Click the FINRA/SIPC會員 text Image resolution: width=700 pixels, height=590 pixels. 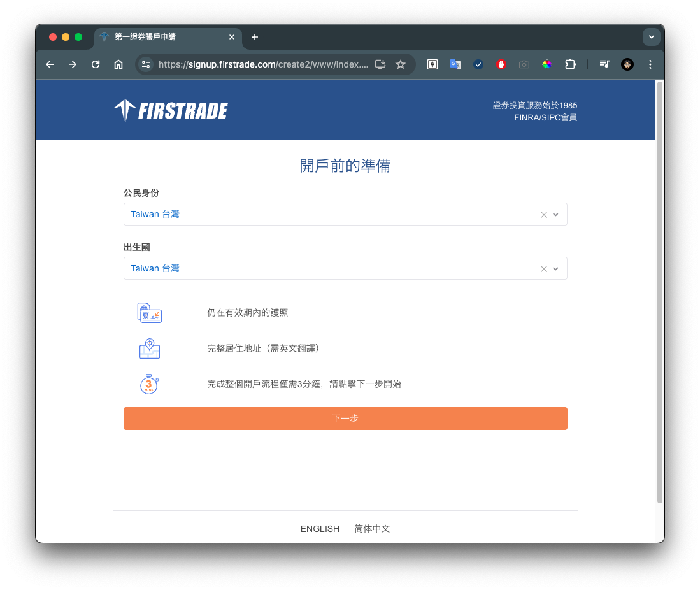(x=545, y=117)
